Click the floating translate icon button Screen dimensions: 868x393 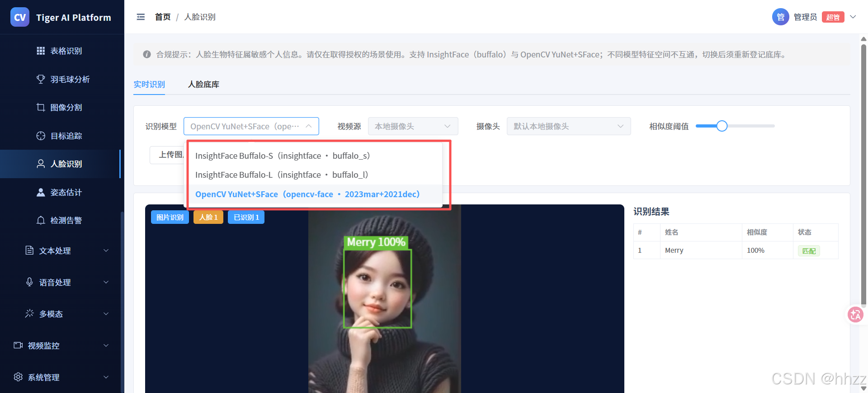coord(855,314)
